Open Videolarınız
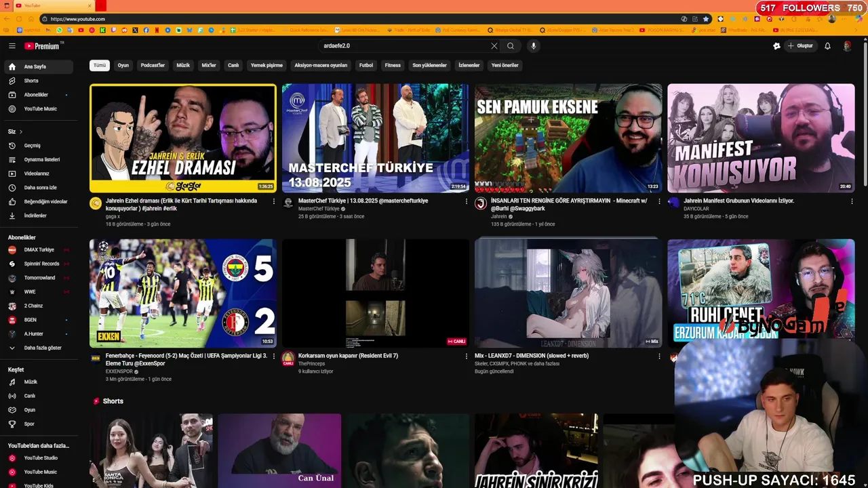This screenshot has height=488, width=868. (x=38, y=174)
